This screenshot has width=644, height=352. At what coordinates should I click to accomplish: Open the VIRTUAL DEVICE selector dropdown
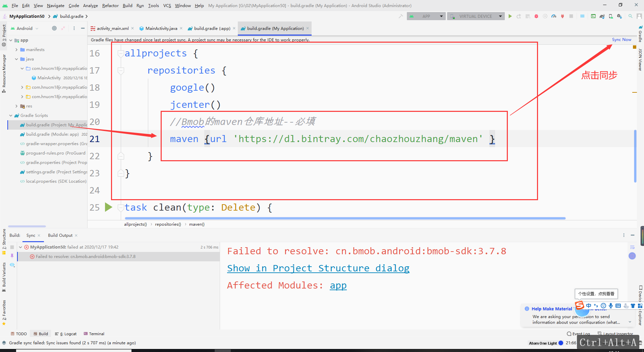(x=476, y=16)
